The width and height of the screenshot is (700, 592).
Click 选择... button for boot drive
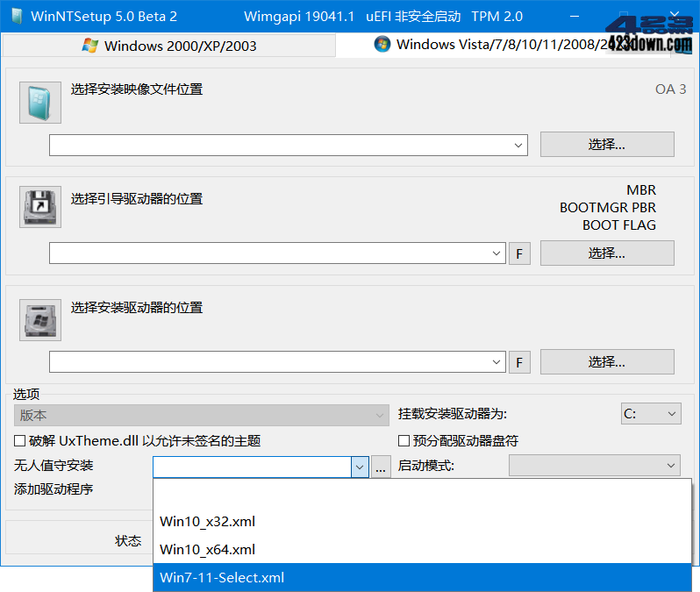607,253
